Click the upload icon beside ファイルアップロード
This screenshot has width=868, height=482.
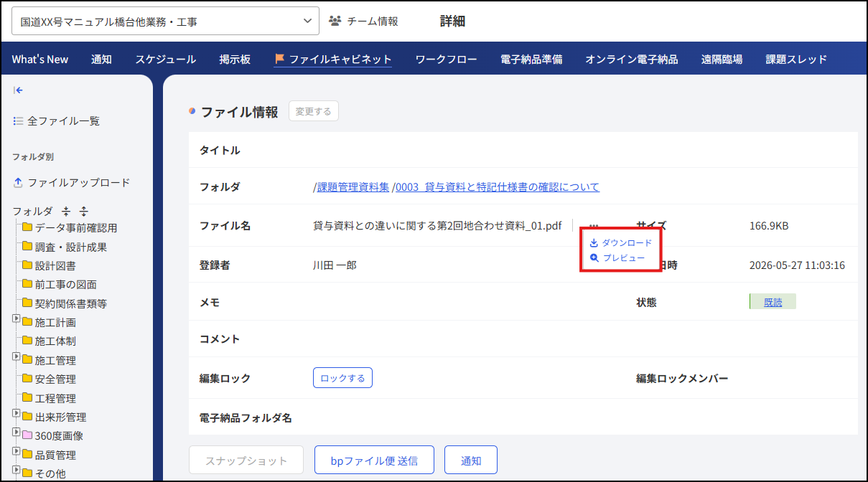(19, 183)
